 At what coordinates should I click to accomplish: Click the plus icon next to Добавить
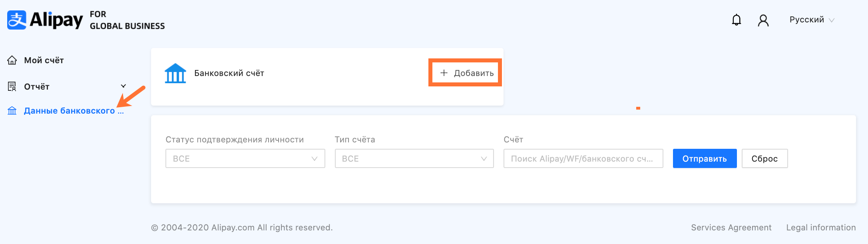[444, 73]
